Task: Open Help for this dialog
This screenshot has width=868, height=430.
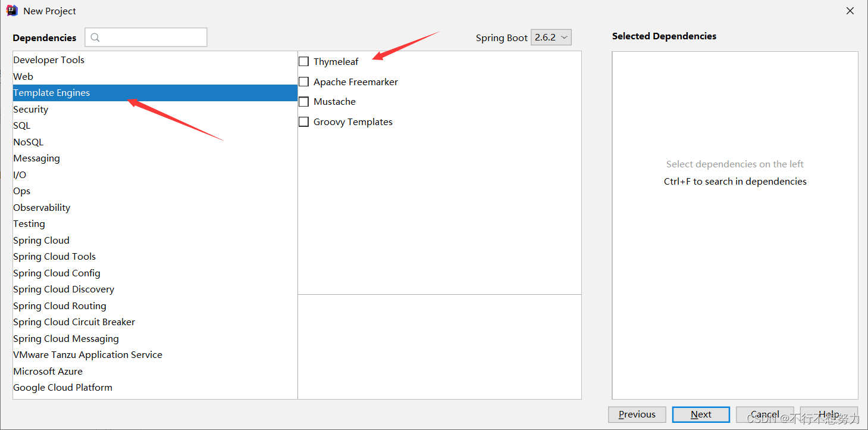Action: coord(829,415)
